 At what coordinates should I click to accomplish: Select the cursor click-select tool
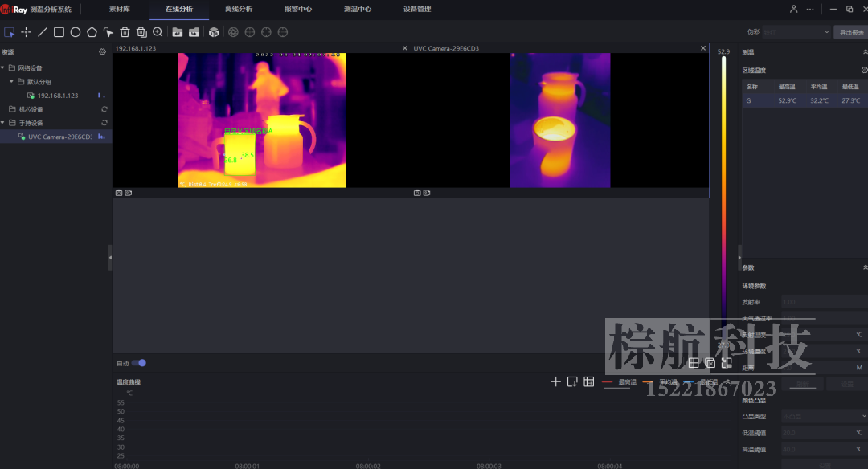tap(108, 32)
